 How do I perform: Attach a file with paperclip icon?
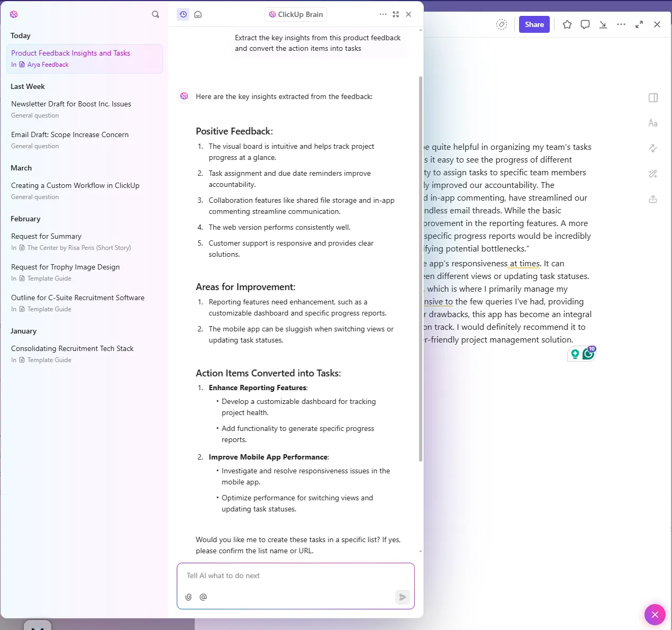tap(188, 597)
